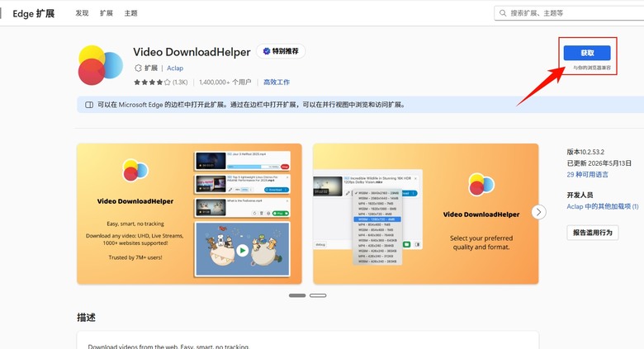
Task: Open the second quality-format screenshot
Action: coord(425,214)
